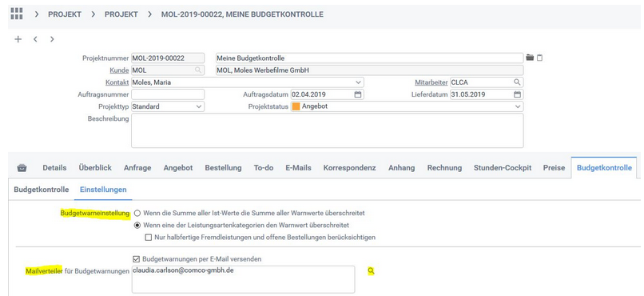644x296 pixels.
Task: Click yellow search icon for Mailverteiler
Action: 371,271
